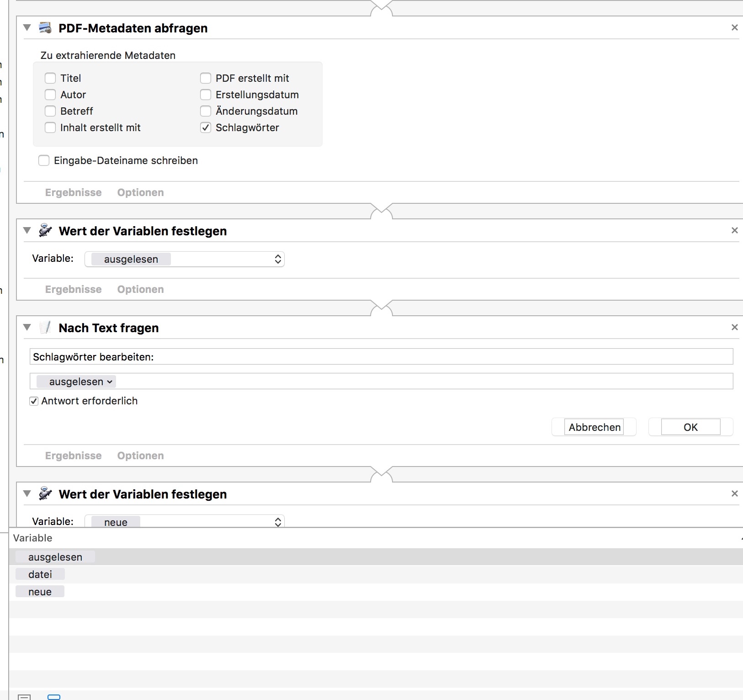Tick the Erstellungsdatum checkbox
743x700 pixels.
(206, 95)
